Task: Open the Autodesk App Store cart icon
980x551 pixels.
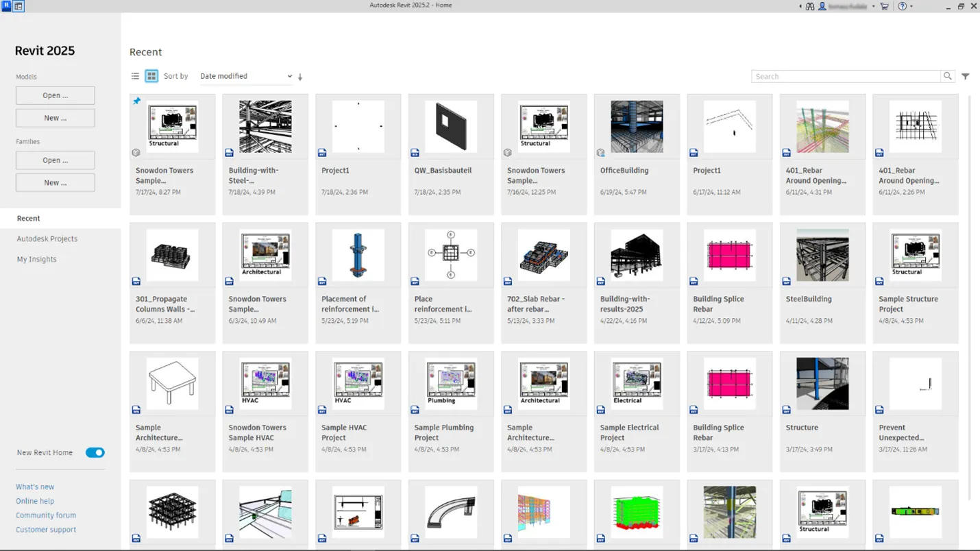Action: [885, 6]
